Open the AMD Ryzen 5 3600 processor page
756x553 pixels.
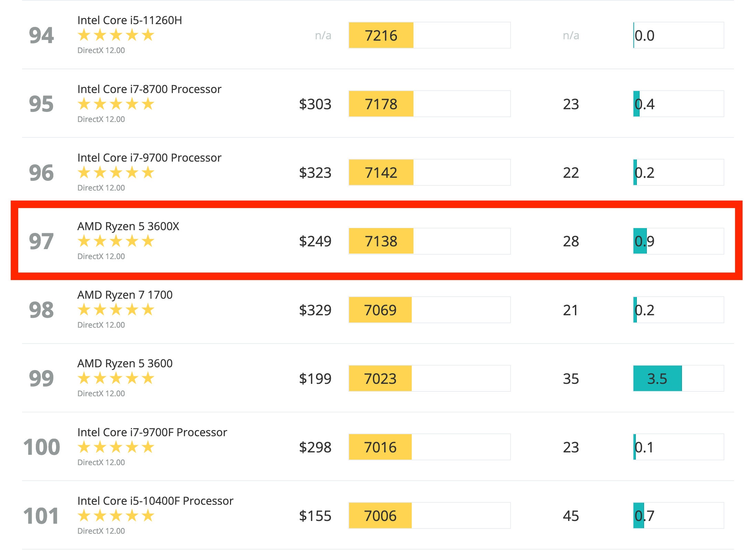click(125, 363)
